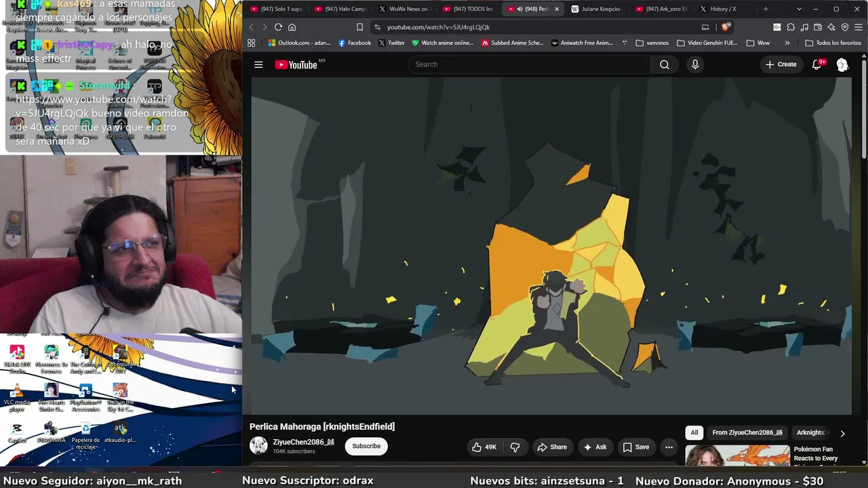Open the Aniwatch Free Anim bookmark
Image resolution: width=868 pixels, height=488 pixels.
tap(582, 43)
